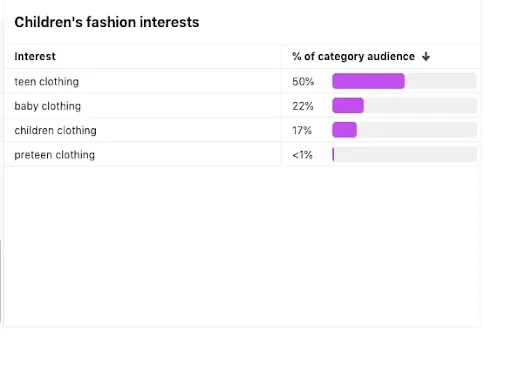
Task: Click the Children's fashion interests title
Action: point(107,22)
